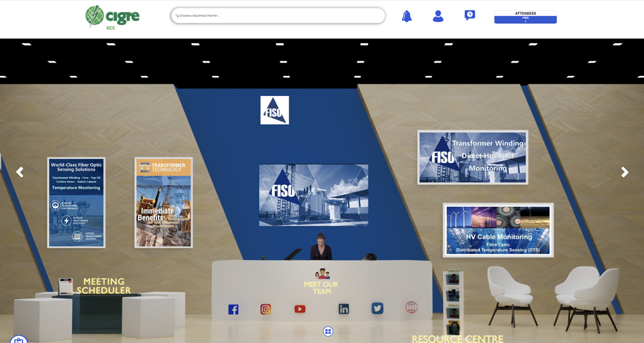Image resolution: width=644 pixels, height=343 pixels.
Task: Open the Choose a Business Partner search box
Action: point(278,15)
